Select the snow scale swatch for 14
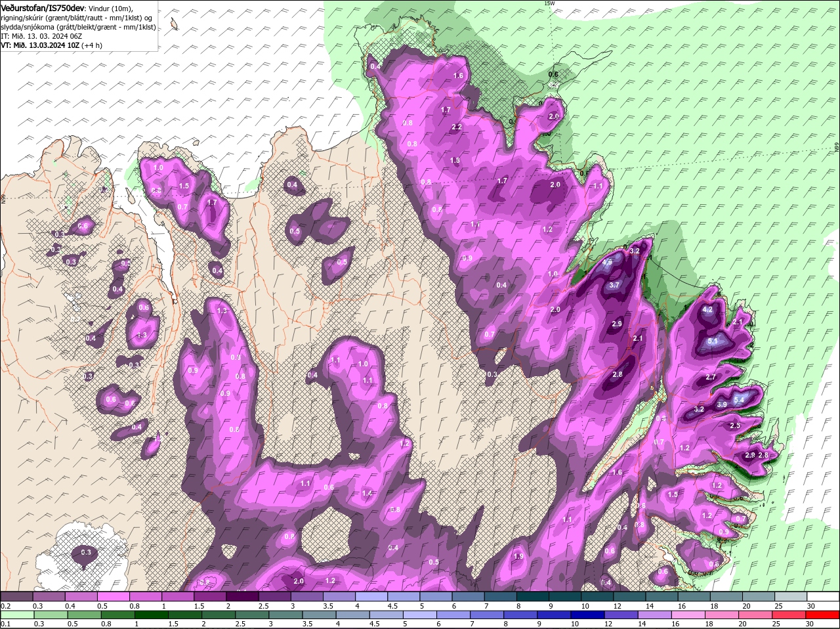This screenshot has width=840, height=629. (662, 596)
